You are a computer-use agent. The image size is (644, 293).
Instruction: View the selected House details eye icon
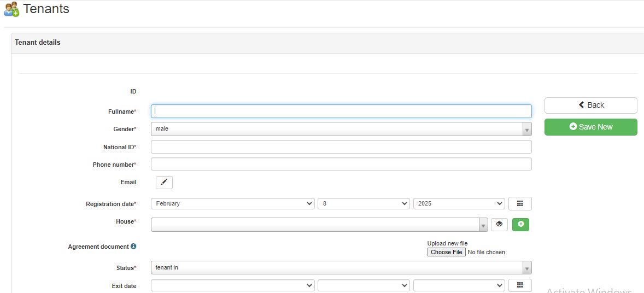point(499,224)
